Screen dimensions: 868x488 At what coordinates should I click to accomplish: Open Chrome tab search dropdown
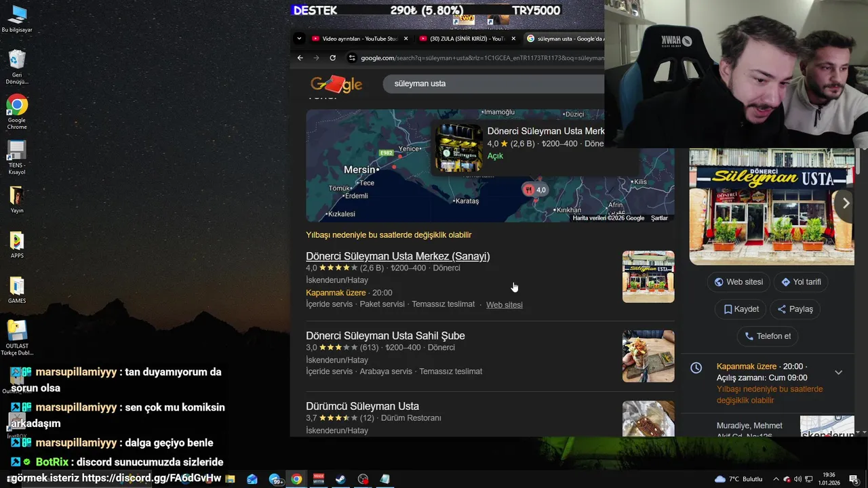[x=299, y=39]
